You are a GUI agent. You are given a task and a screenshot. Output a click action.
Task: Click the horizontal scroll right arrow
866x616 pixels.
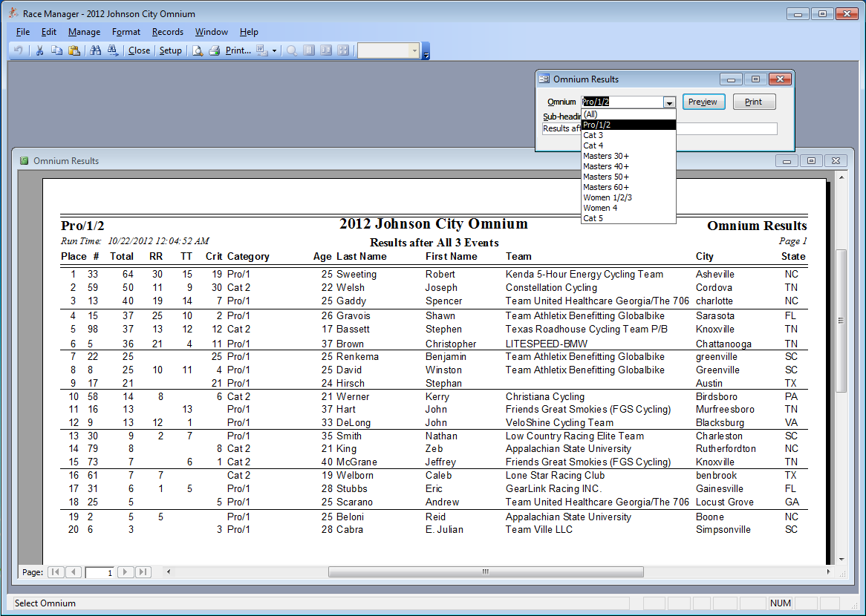click(828, 572)
